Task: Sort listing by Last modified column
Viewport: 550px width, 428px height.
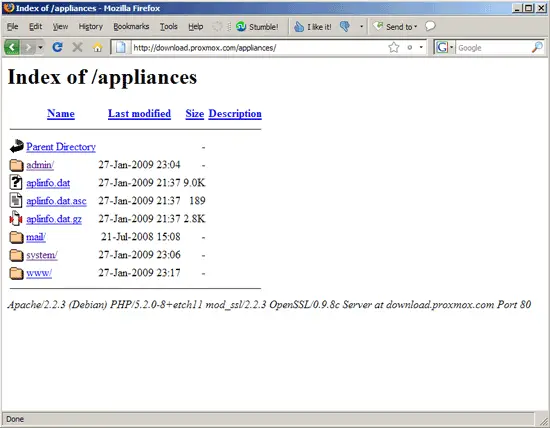Action: [139, 114]
